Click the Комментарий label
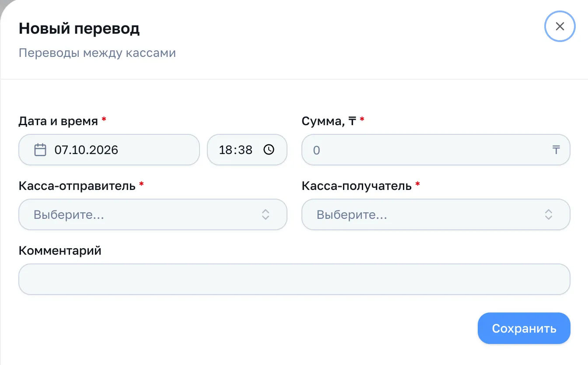 (60, 250)
